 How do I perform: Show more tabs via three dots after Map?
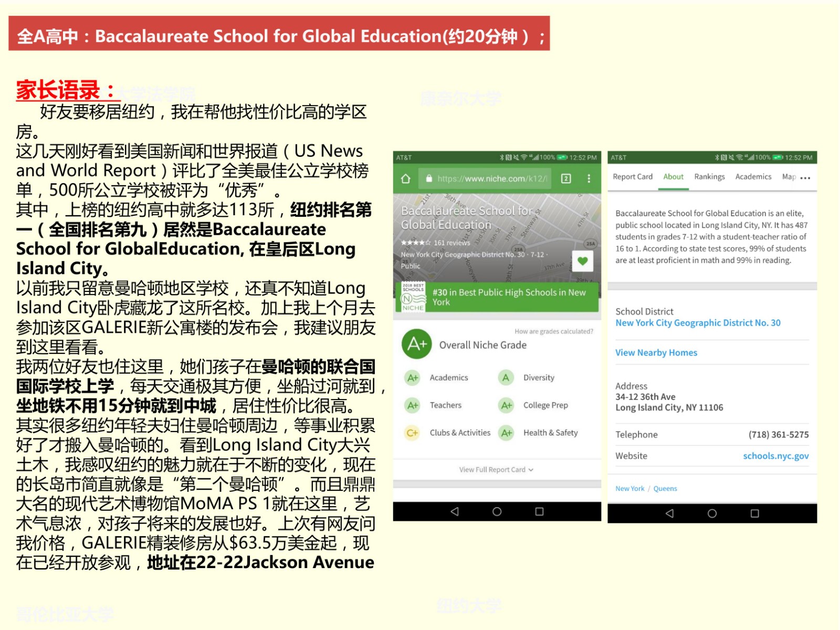pos(805,178)
